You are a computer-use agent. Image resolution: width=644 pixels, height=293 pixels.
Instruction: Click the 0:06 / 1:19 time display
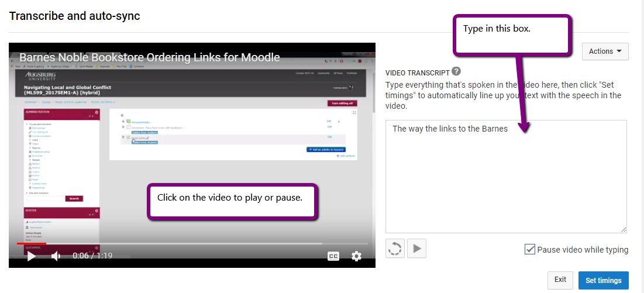click(x=92, y=256)
